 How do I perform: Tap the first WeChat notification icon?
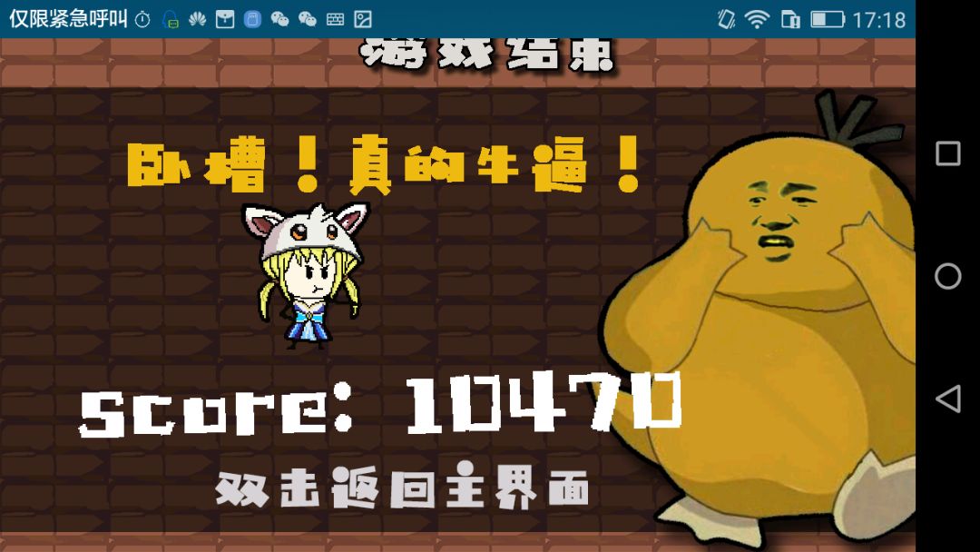(x=279, y=19)
